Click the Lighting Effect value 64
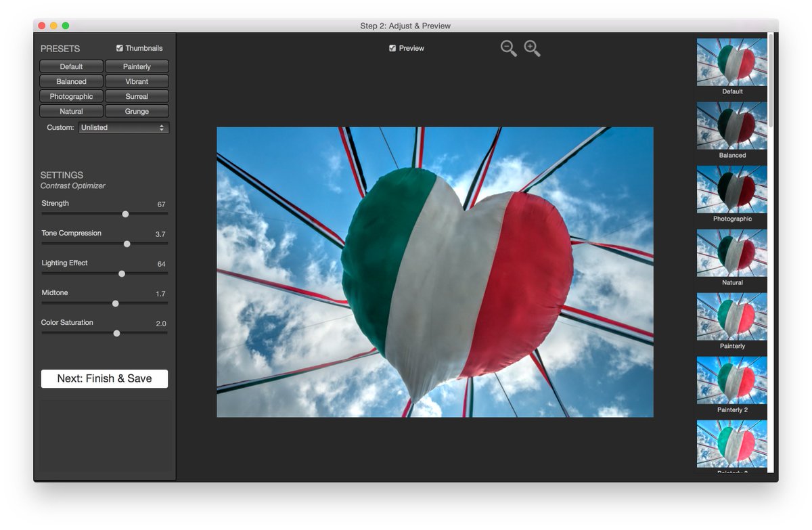The height and width of the screenshot is (530, 812). (x=161, y=264)
